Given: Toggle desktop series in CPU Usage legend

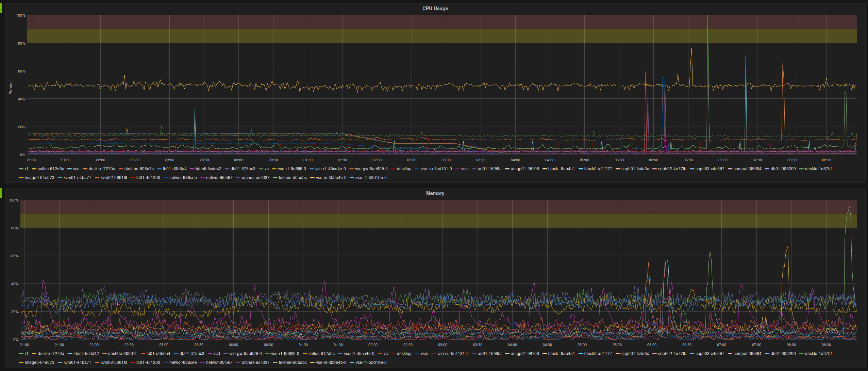Looking at the screenshot, I should (404, 169).
